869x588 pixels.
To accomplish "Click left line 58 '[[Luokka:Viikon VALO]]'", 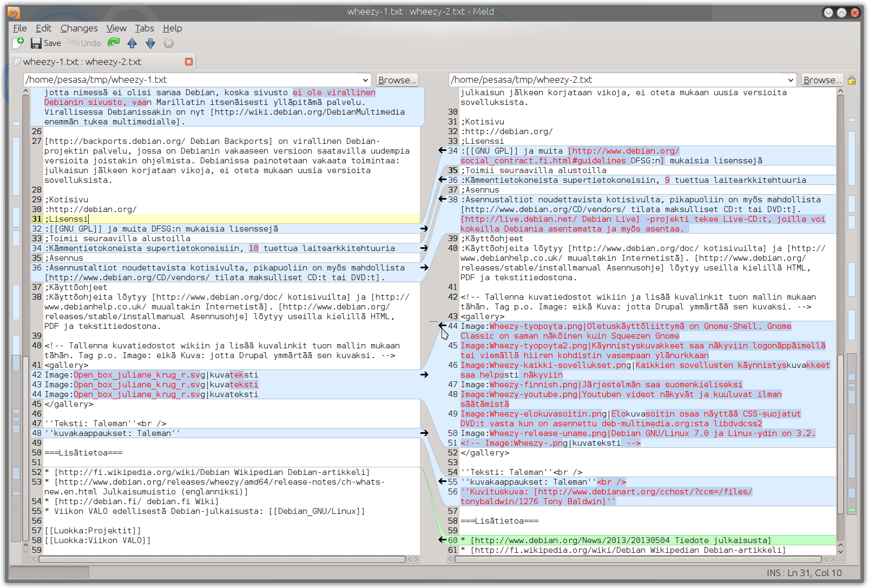I will tap(97, 540).
